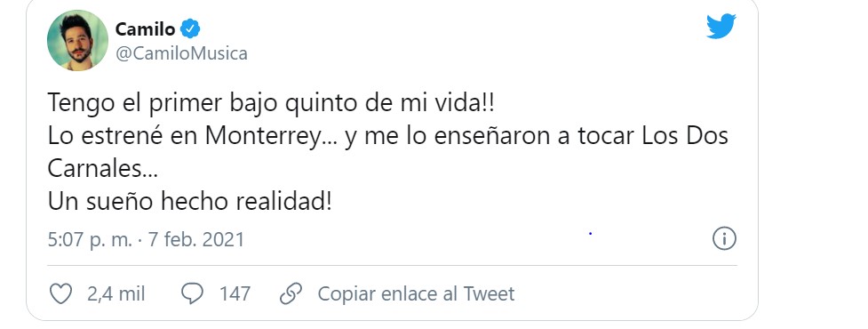868x329 pixels.
Task: Open the @CamiloMusica handle
Action: point(181,53)
